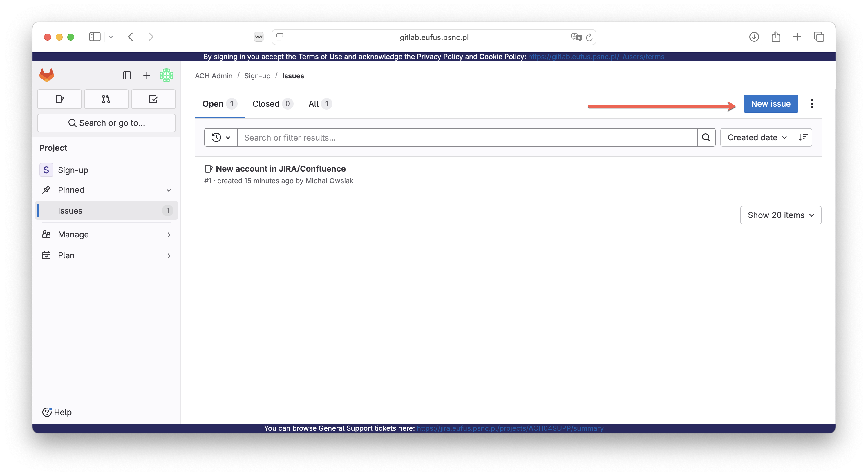Switch to the Closed issues tab

tap(273, 104)
